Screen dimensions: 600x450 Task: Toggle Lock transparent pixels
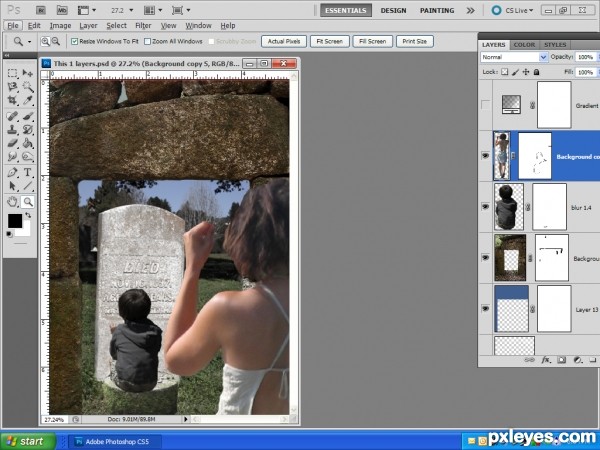point(505,72)
